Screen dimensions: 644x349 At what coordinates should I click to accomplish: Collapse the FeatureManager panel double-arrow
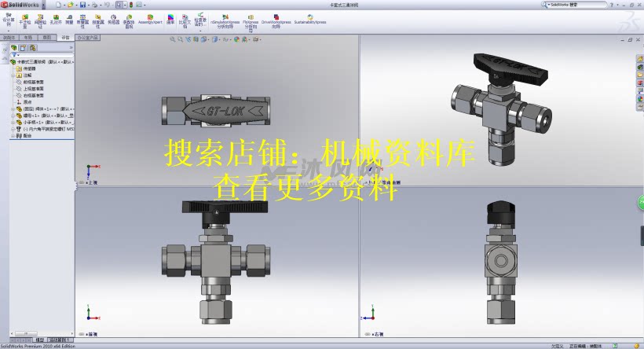click(x=71, y=48)
